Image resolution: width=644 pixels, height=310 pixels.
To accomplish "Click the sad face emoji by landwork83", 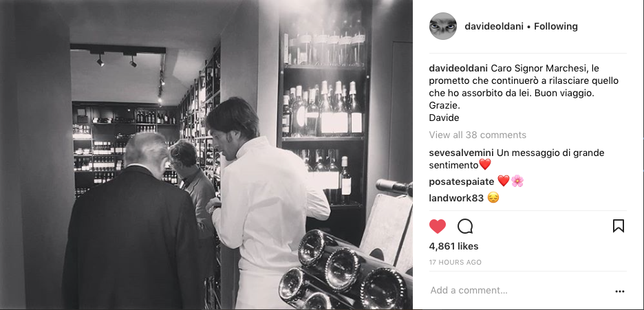I will [493, 198].
